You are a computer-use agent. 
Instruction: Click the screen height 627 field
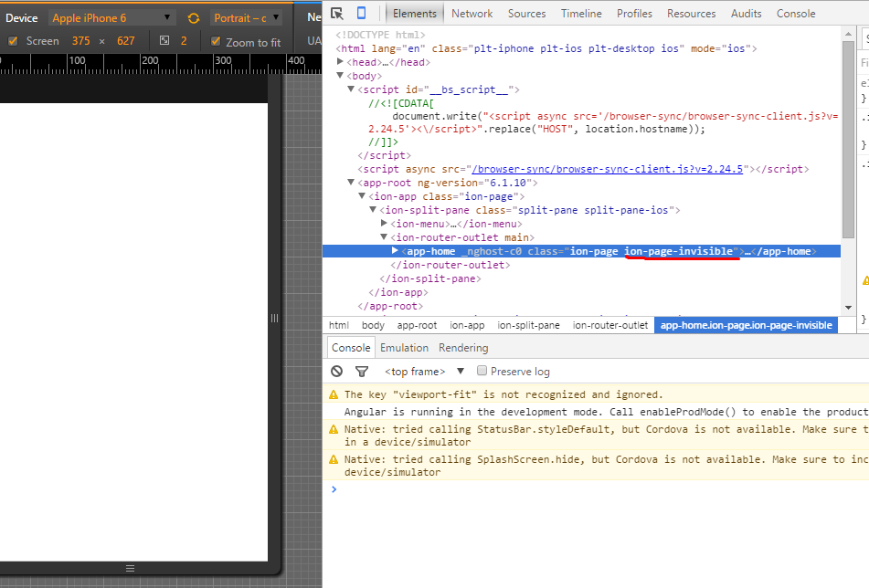point(126,41)
